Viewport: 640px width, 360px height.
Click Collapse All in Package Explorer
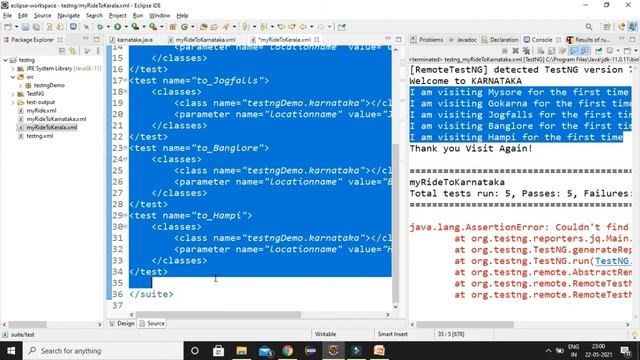(x=62, y=51)
